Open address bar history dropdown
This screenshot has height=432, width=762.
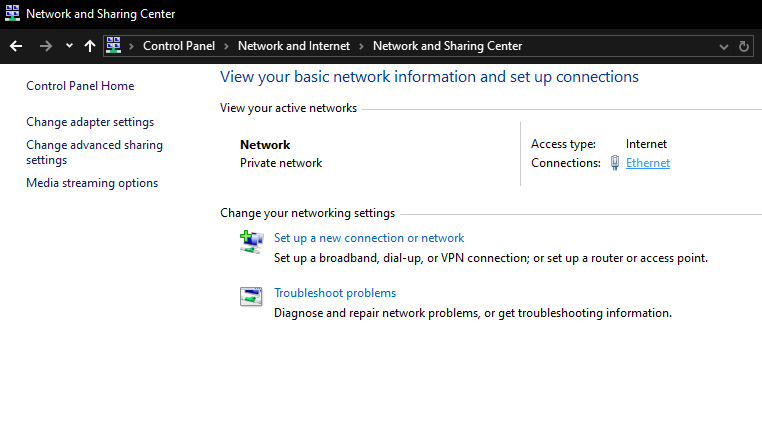click(724, 47)
